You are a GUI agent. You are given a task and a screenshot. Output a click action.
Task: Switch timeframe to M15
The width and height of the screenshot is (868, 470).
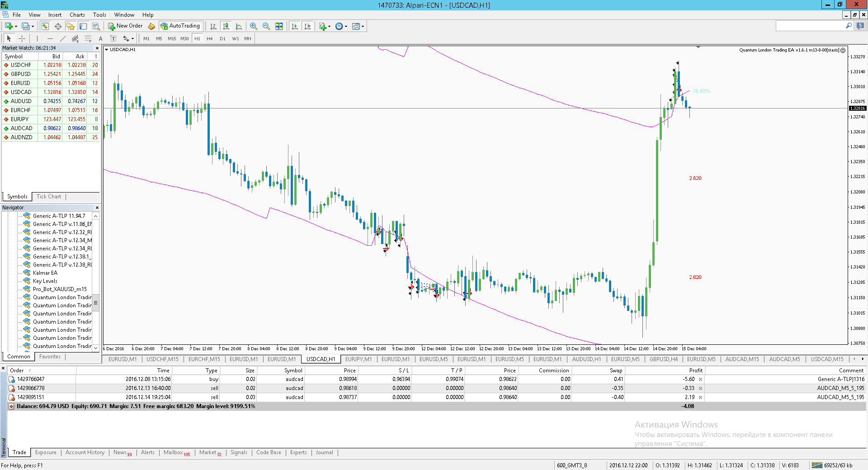coord(172,39)
